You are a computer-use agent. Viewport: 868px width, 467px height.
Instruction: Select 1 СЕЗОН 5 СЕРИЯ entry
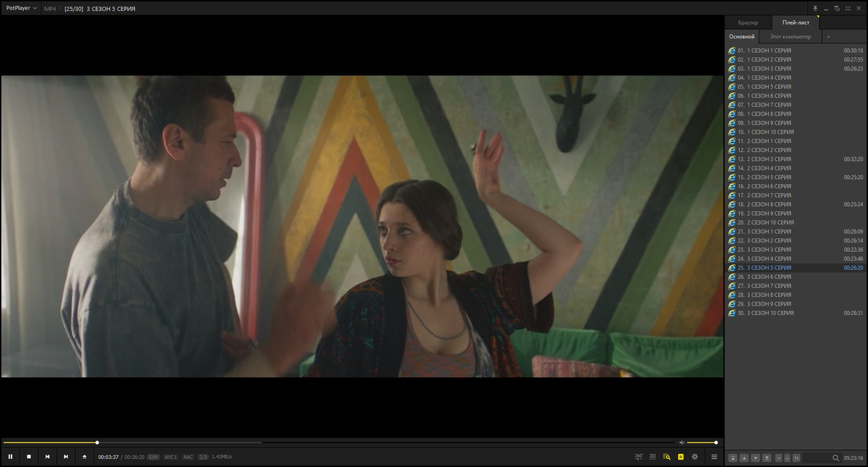click(795, 87)
